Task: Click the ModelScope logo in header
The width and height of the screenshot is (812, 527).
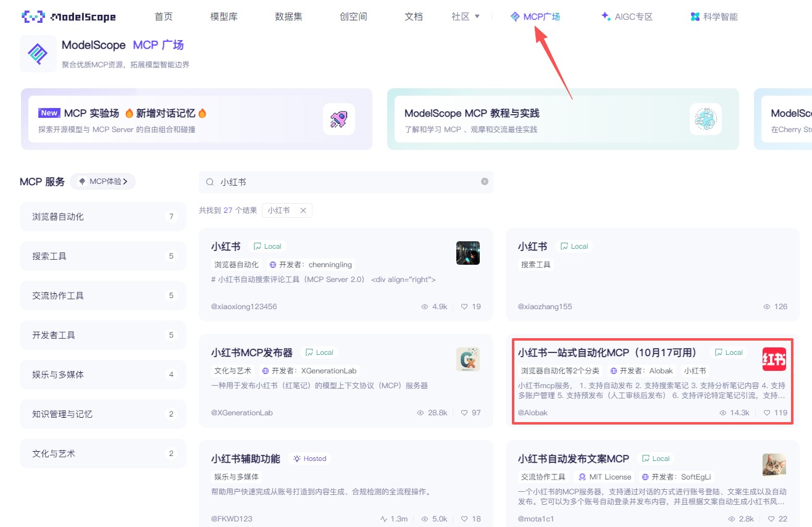Action: point(69,17)
